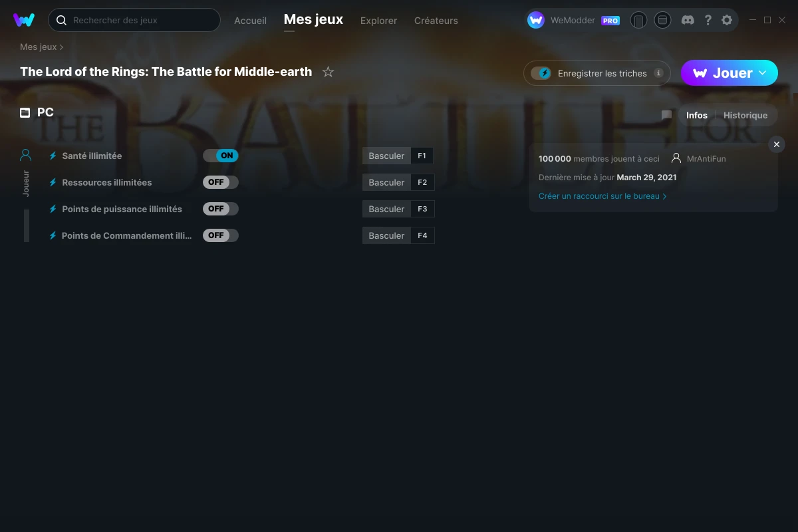The width and height of the screenshot is (798, 532).
Task: Enable Points de Commandement illimités toggle
Action: tap(221, 235)
